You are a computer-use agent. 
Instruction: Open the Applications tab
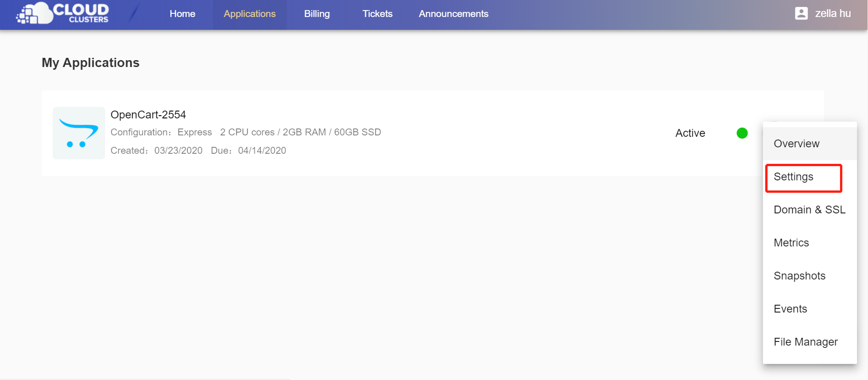[250, 14]
